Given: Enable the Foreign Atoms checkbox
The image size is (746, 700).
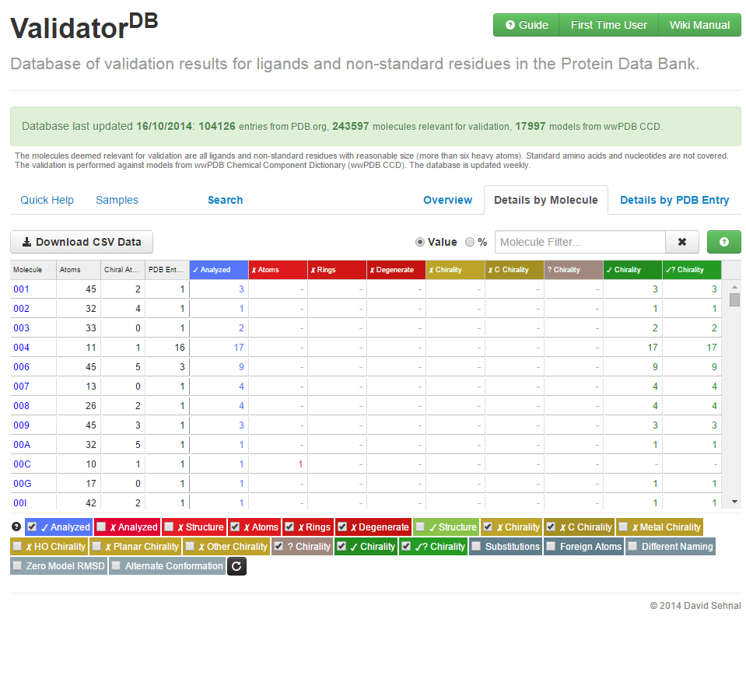Looking at the screenshot, I should 551,546.
